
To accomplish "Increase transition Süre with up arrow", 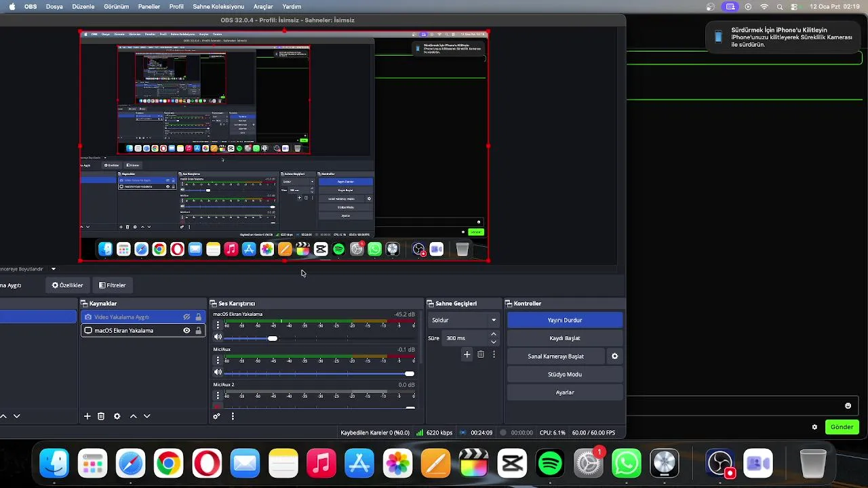I will (494, 334).
